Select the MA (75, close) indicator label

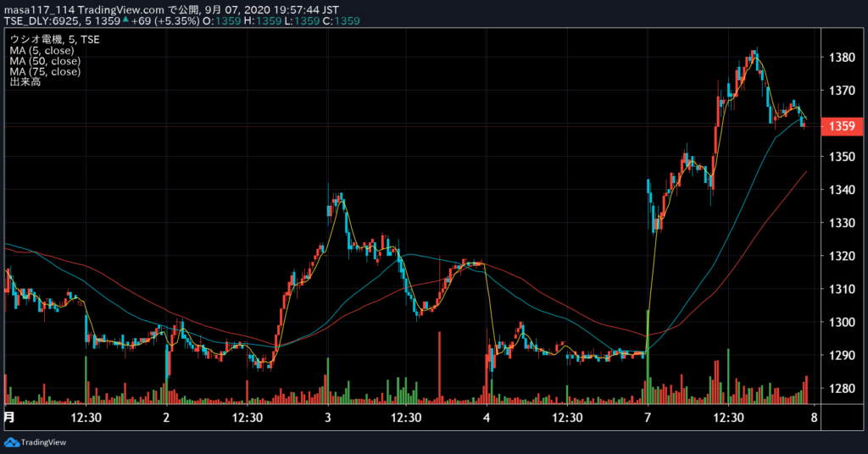coord(45,71)
